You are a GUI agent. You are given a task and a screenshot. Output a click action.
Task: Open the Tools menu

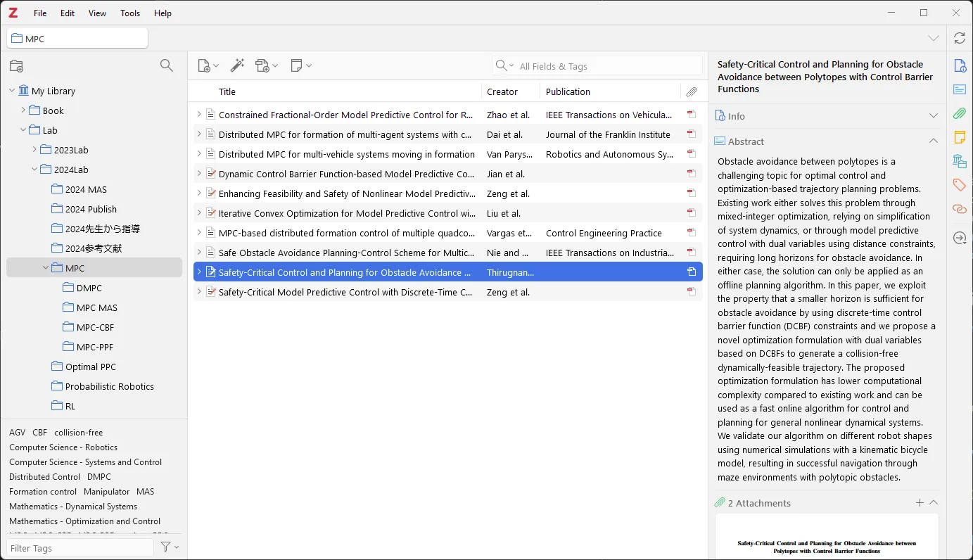pyautogui.click(x=130, y=13)
